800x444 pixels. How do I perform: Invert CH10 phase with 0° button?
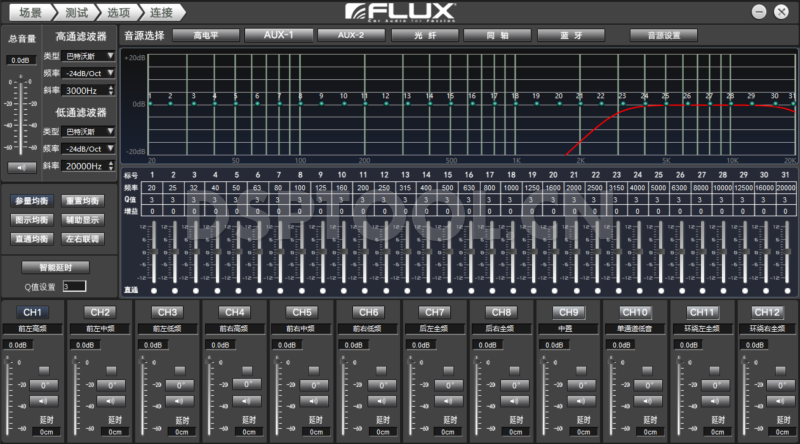648,385
